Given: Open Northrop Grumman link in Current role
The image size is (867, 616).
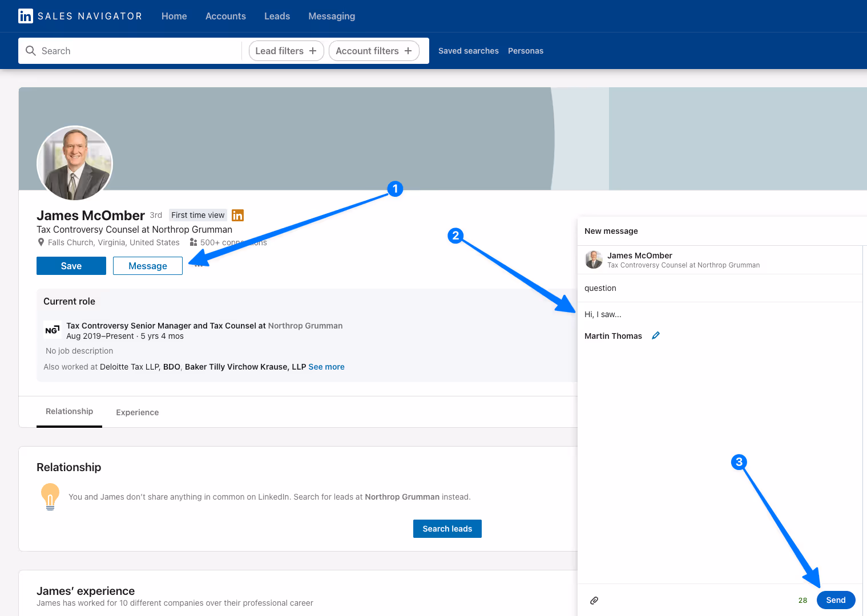Looking at the screenshot, I should coord(305,326).
